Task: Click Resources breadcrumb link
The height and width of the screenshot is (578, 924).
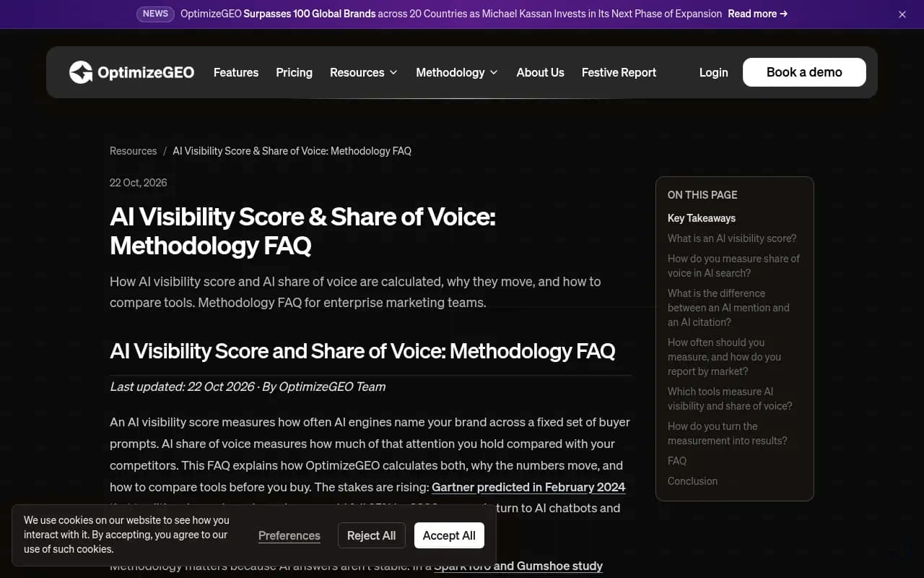Action: pos(133,151)
